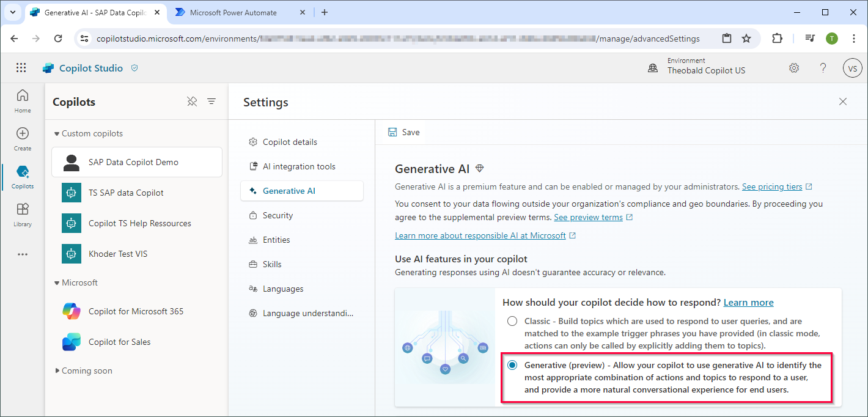The image size is (868, 417).
Task: Open the Theobald Copilot US environment dropdown
Action: pyautogui.click(x=706, y=70)
